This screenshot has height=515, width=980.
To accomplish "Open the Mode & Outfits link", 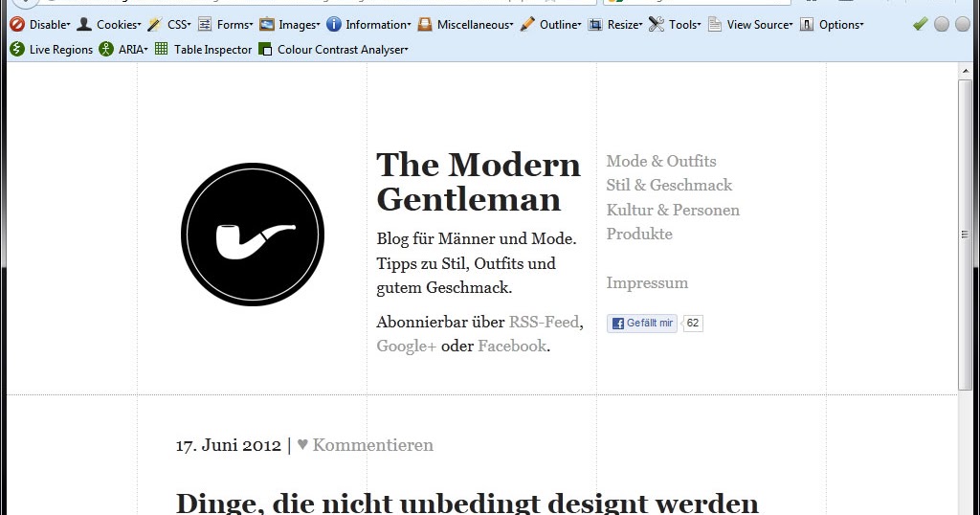I will [661, 161].
